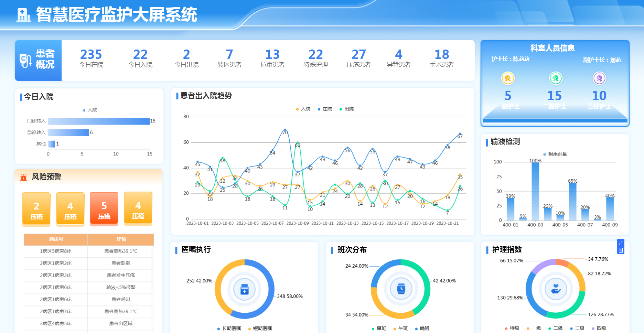
Task: Toggle the 晚班 legend item
Action: tap(422, 329)
